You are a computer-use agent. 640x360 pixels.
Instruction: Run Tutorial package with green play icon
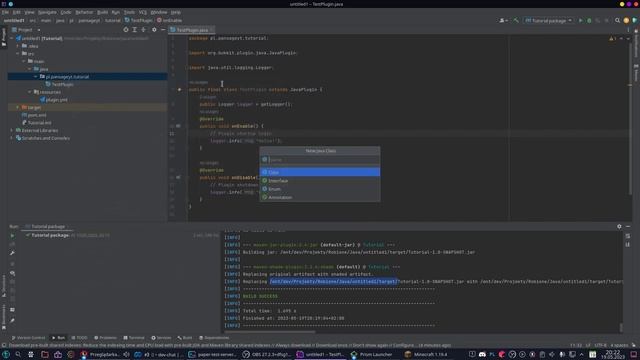click(580, 20)
